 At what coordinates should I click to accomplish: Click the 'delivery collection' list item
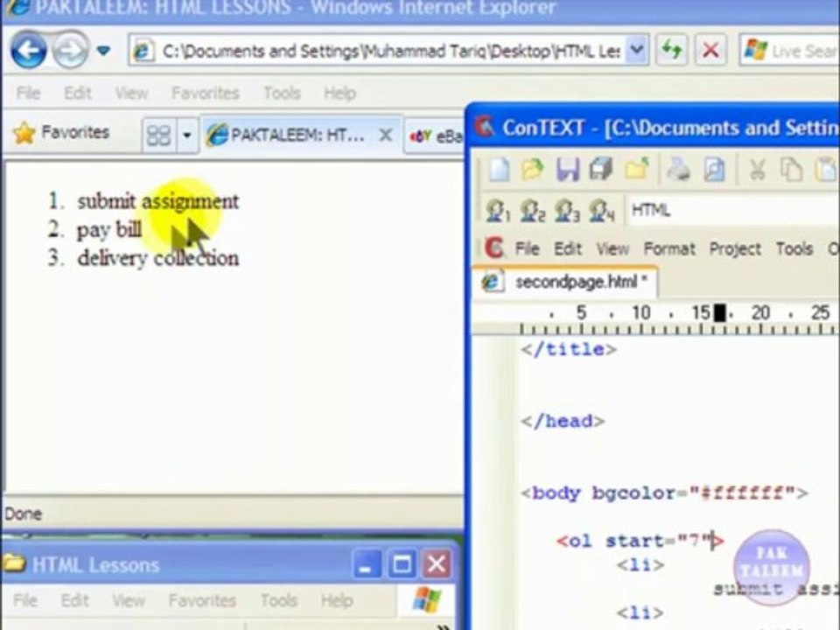tap(158, 258)
